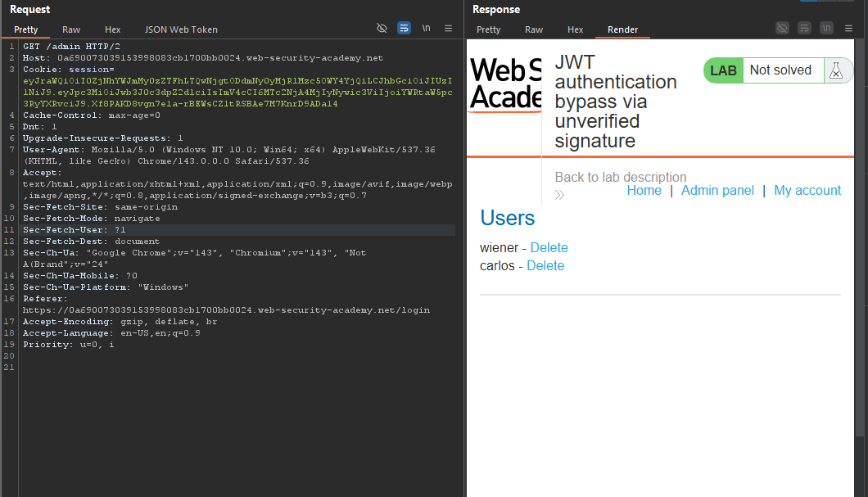Screen dimensions: 868x497
Task: Toggle hide icon in Response panel
Action: click(782, 28)
